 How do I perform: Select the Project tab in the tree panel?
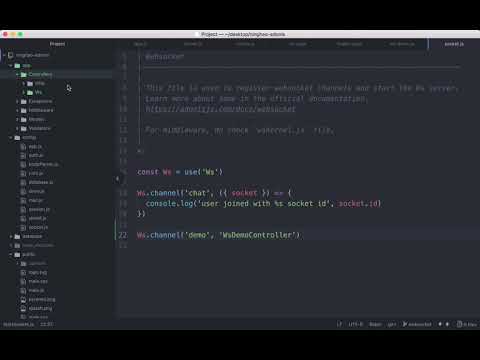[x=57, y=44]
